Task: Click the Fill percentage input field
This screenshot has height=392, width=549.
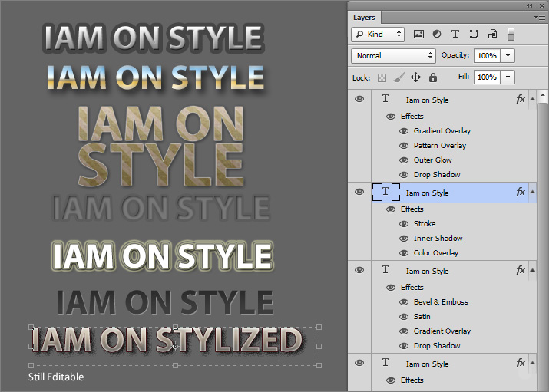Action: point(486,77)
